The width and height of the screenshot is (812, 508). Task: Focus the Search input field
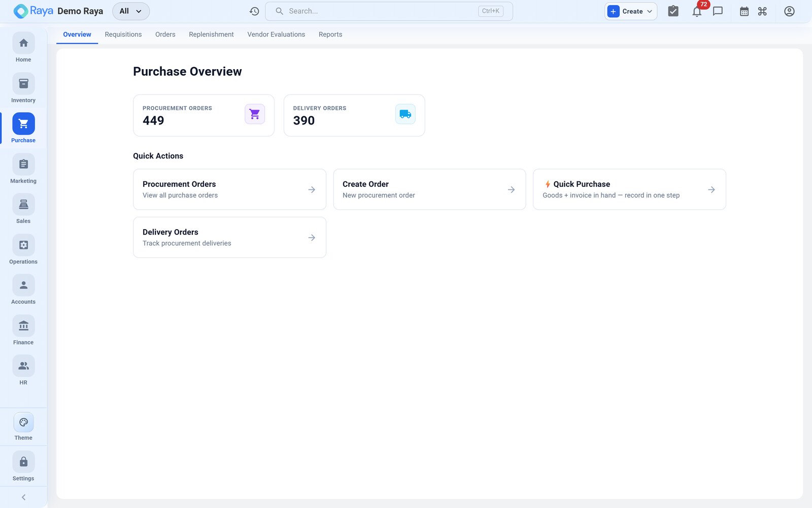[x=389, y=11]
